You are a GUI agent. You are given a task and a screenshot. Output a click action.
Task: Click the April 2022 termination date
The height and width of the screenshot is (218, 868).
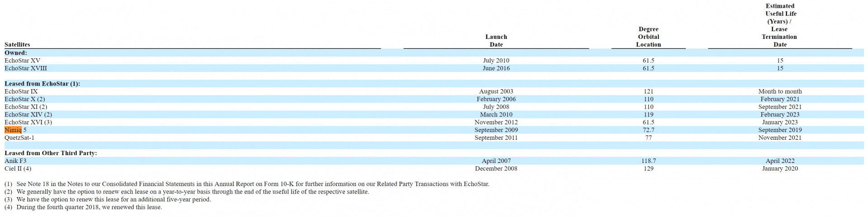click(x=780, y=161)
